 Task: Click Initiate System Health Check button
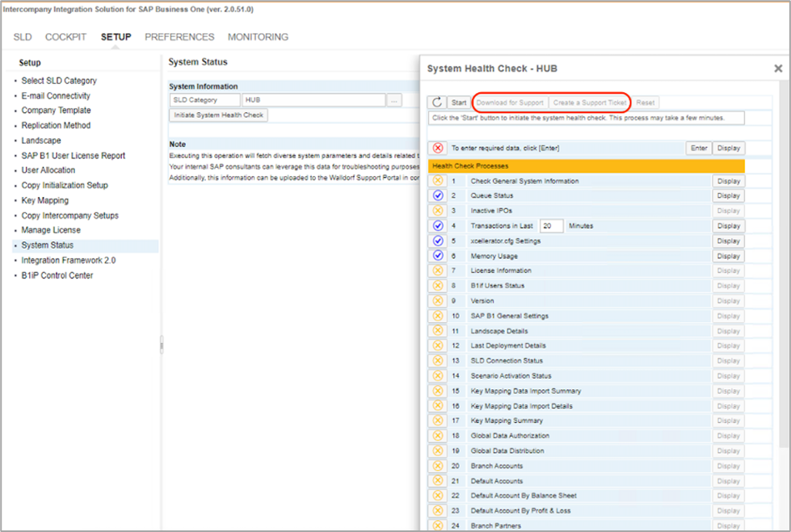pyautogui.click(x=219, y=115)
